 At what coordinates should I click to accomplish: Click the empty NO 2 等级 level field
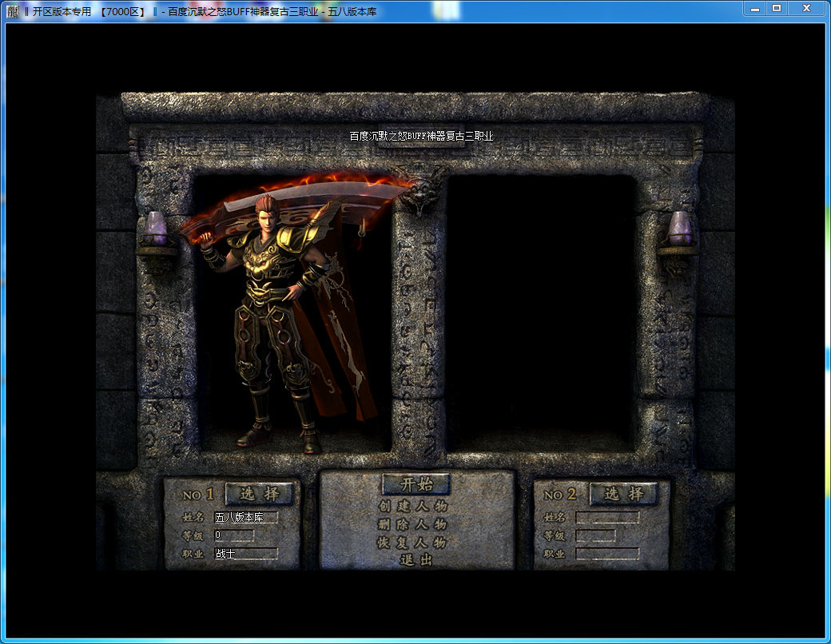[x=596, y=535]
